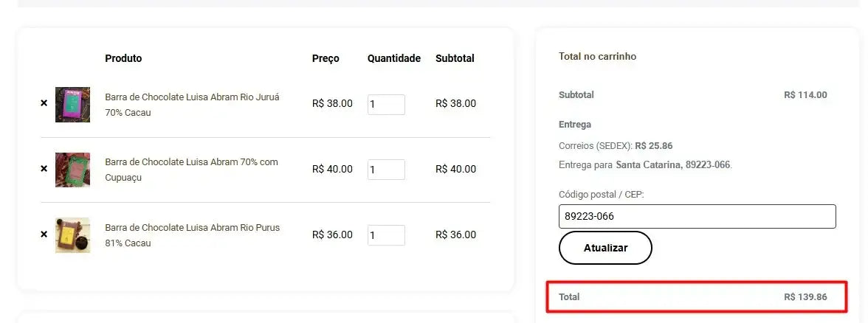
Task: Click the quantity field for the Cupuaçu bar
Action: point(386,170)
